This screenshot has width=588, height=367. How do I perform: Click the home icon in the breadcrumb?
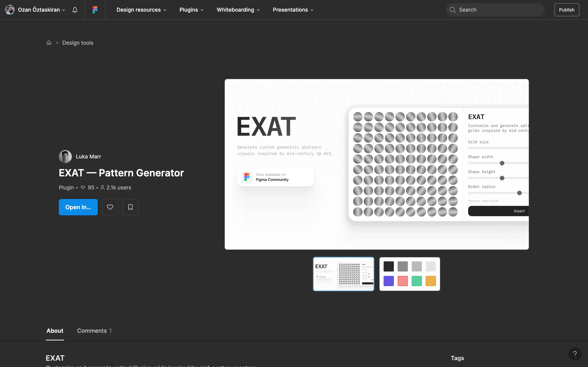pyautogui.click(x=49, y=42)
